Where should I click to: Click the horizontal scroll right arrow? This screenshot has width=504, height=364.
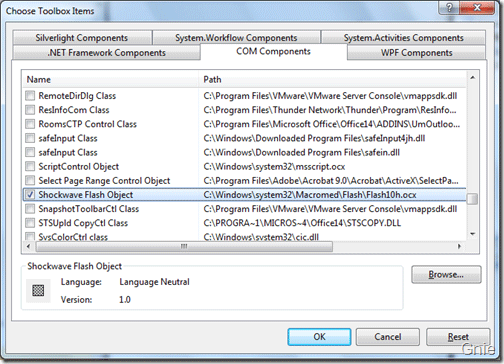click(459, 247)
